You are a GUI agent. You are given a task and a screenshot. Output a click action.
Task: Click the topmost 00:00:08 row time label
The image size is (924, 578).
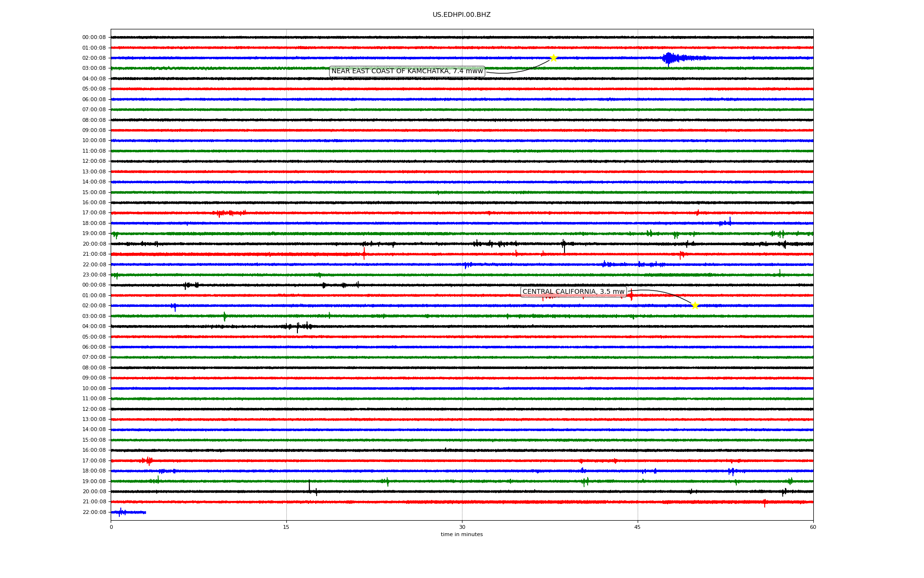tap(94, 38)
